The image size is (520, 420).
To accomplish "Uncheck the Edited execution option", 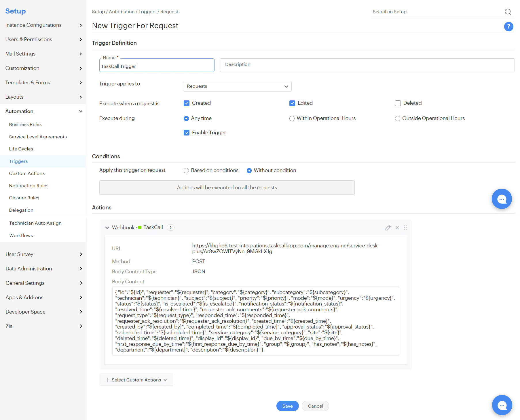I will click(x=293, y=103).
